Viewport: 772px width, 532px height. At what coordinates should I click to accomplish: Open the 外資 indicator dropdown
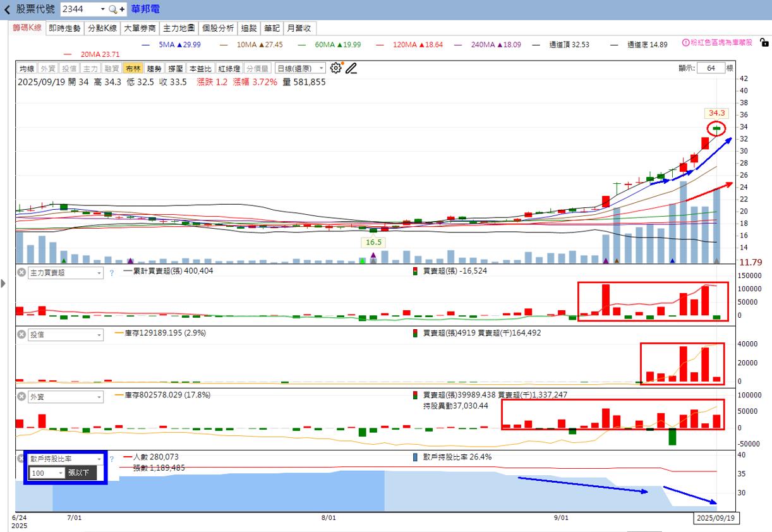point(66,397)
